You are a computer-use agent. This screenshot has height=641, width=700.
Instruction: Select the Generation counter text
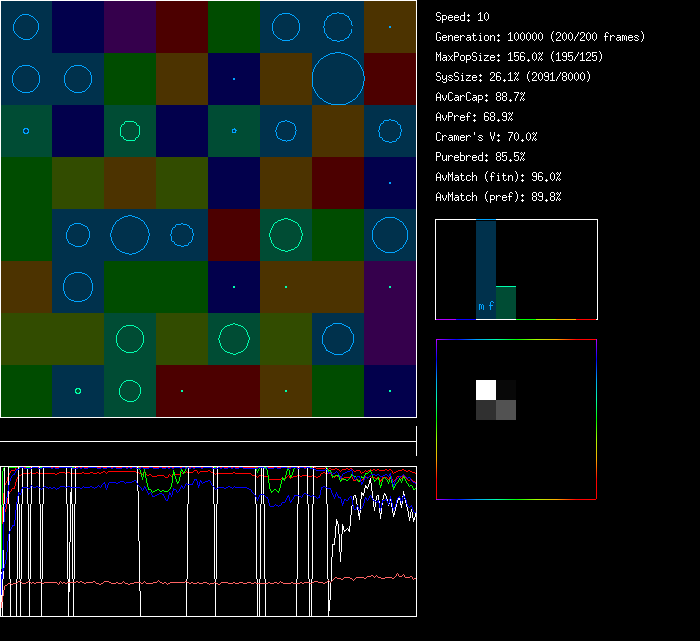(x=539, y=37)
